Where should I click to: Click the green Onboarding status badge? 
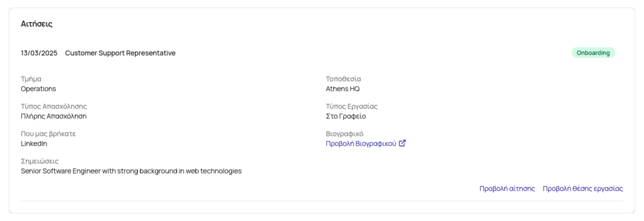click(593, 53)
